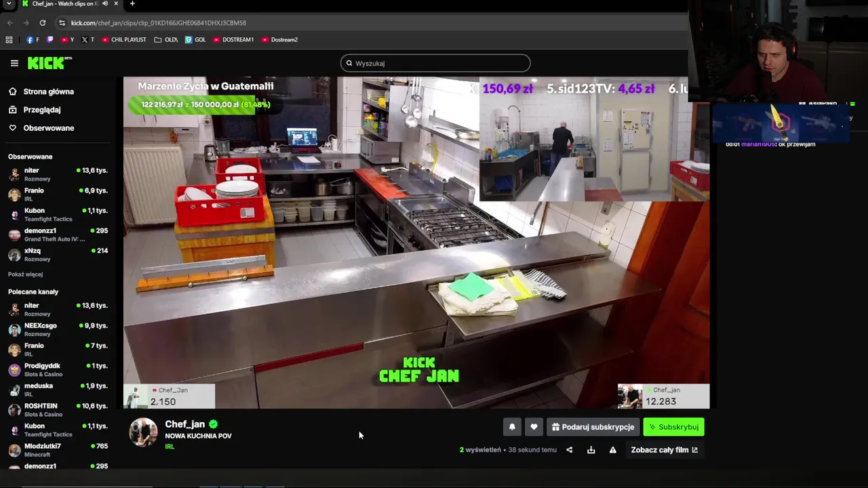
Task: Open Zobacz cały film link
Action: (x=665, y=450)
